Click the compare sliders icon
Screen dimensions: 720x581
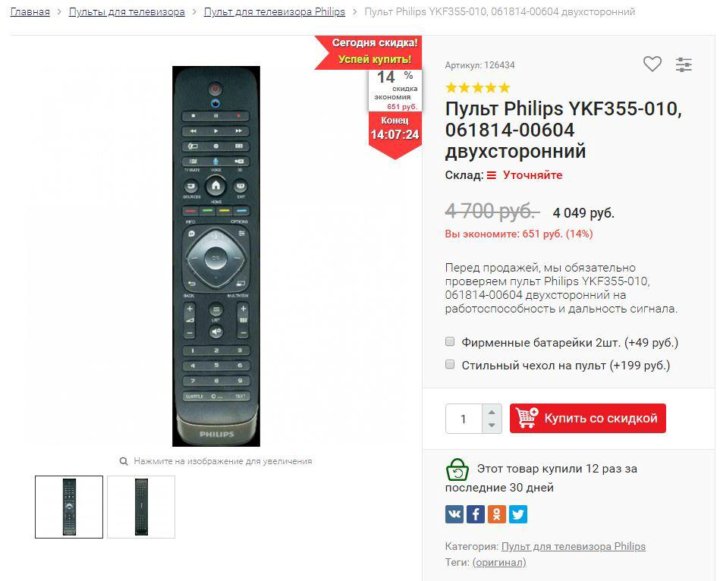[684, 64]
